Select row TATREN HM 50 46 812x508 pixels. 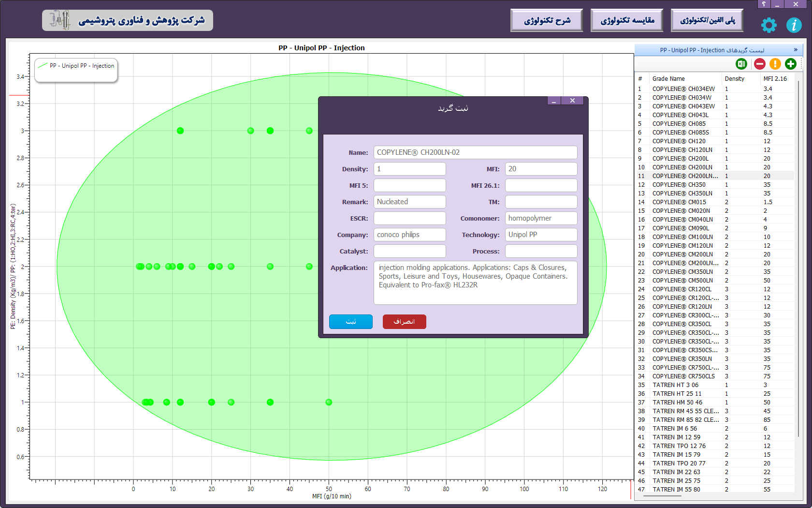click(714, 403)
